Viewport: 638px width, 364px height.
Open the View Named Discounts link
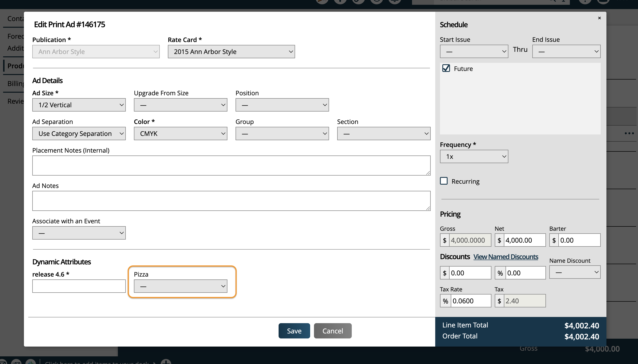(x=506, y=257)
